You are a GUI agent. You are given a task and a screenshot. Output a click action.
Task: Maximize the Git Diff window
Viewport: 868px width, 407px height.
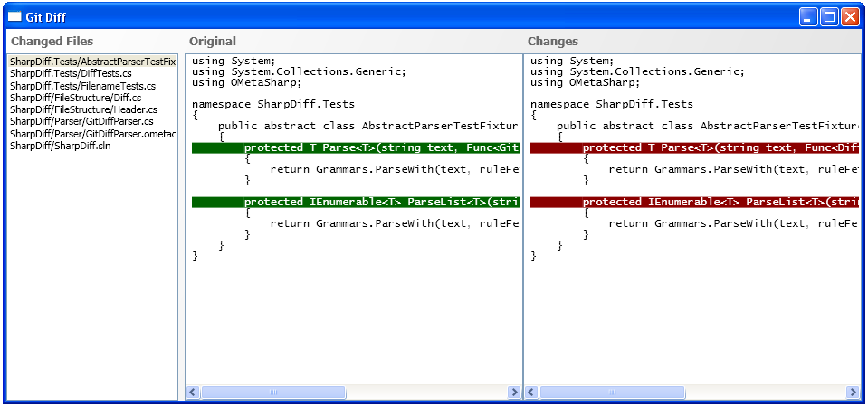tap(829, 17)
